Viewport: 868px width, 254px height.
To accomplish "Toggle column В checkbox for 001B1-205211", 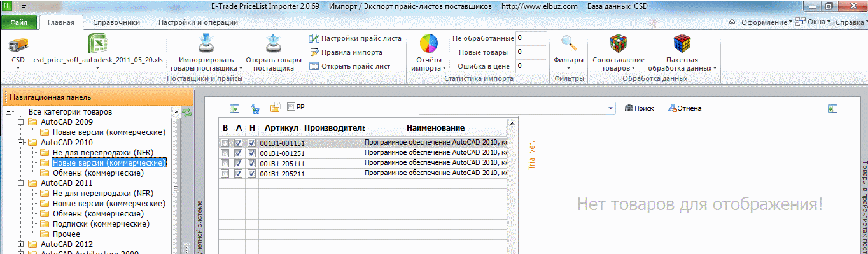I will point(225,173).
